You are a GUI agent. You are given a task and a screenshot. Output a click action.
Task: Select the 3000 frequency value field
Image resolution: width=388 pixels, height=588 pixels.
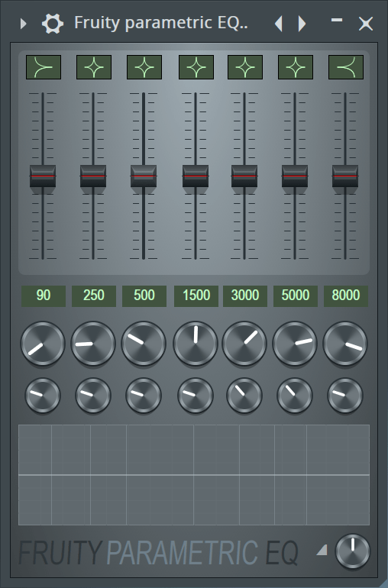245,296
